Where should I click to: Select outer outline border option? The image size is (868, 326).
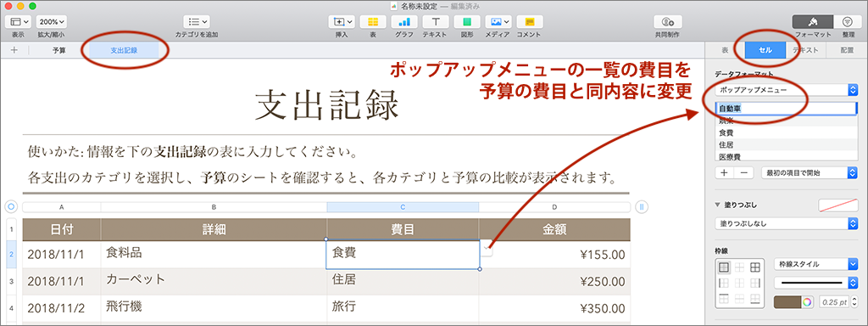click(x=724, y=267)
